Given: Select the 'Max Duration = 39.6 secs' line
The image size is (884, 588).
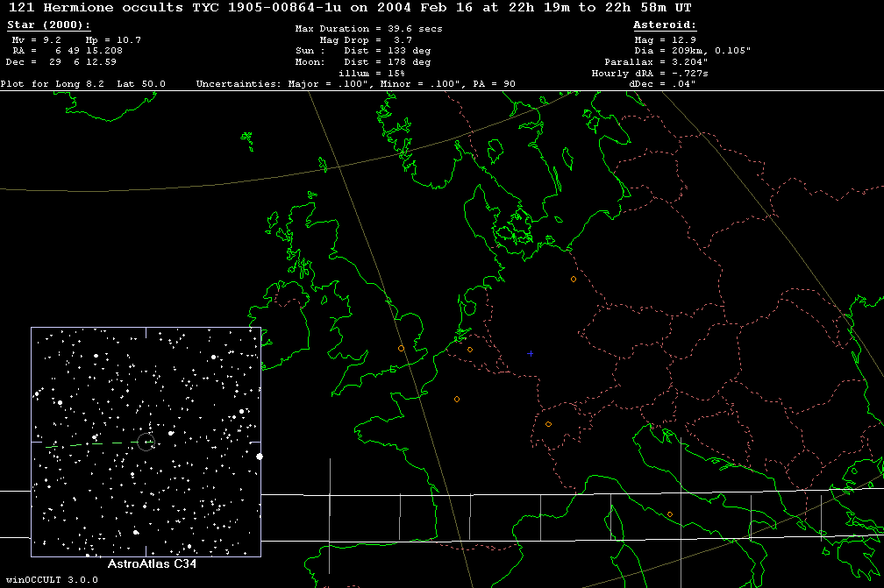Looking at the screenshot, I should click(368, 29).
